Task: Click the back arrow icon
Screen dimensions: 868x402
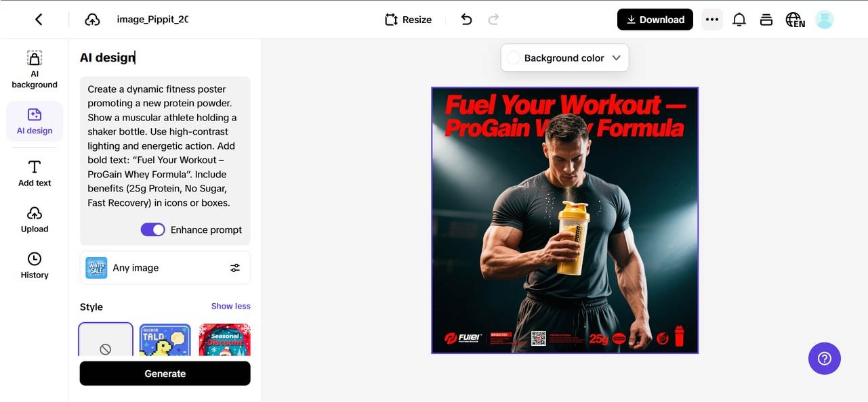Action: (39, 20)
